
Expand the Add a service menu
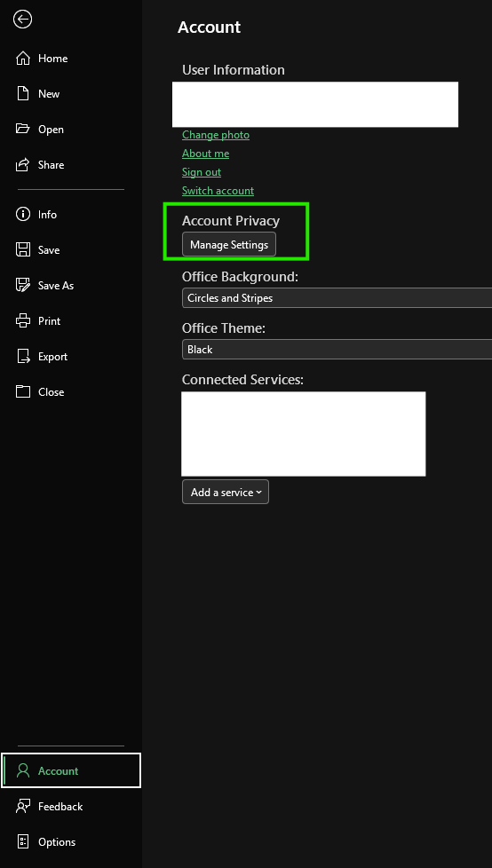pos(226,492)
